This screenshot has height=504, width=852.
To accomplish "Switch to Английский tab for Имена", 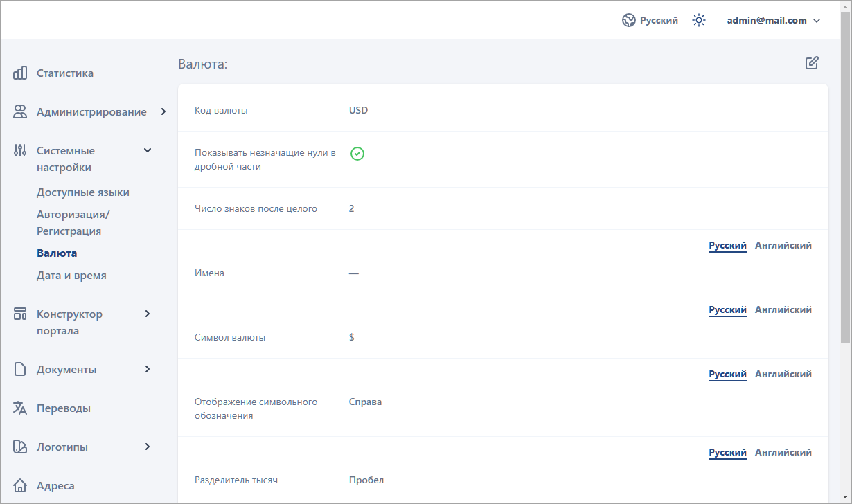I will click(783, 245).
